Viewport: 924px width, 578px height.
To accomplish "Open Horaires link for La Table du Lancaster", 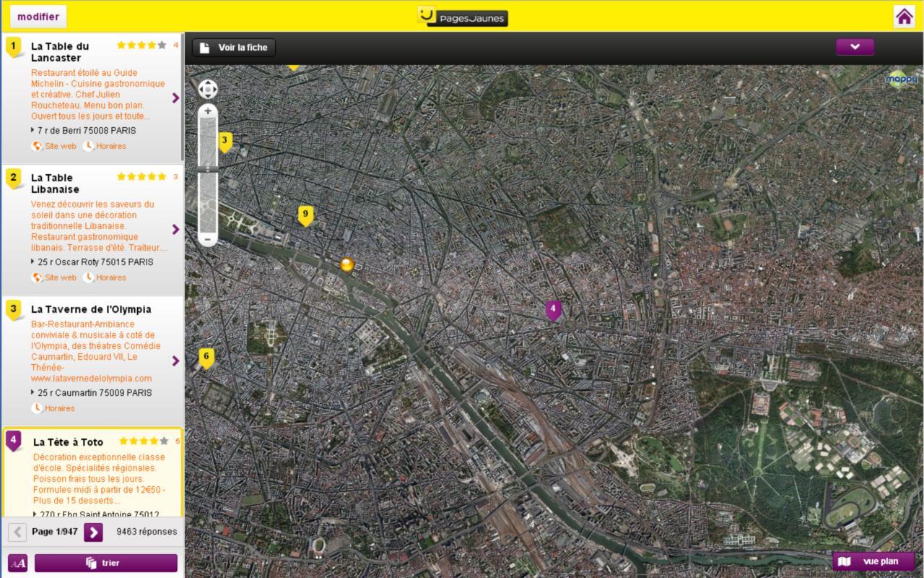I will point(105,146).
